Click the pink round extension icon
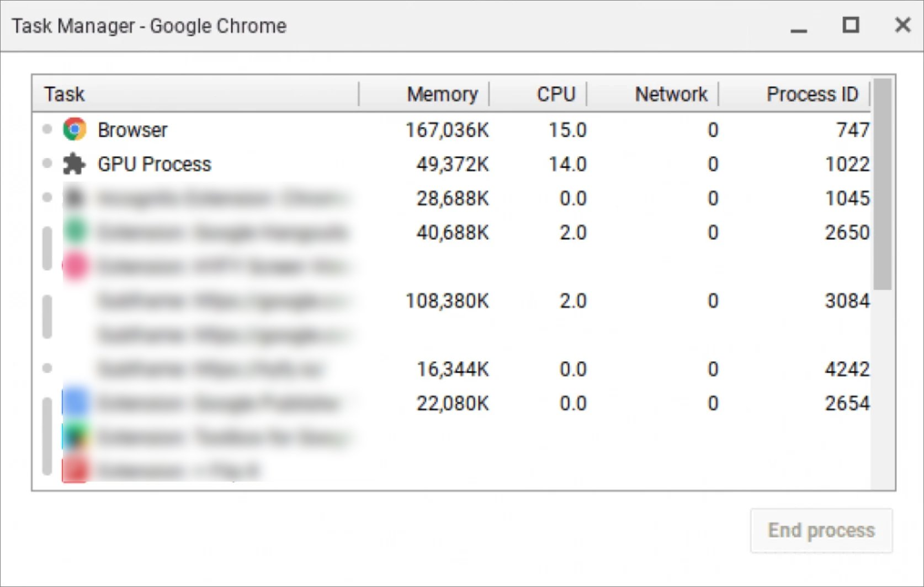The height and width of the screenshot is (587, 924). 75,266
